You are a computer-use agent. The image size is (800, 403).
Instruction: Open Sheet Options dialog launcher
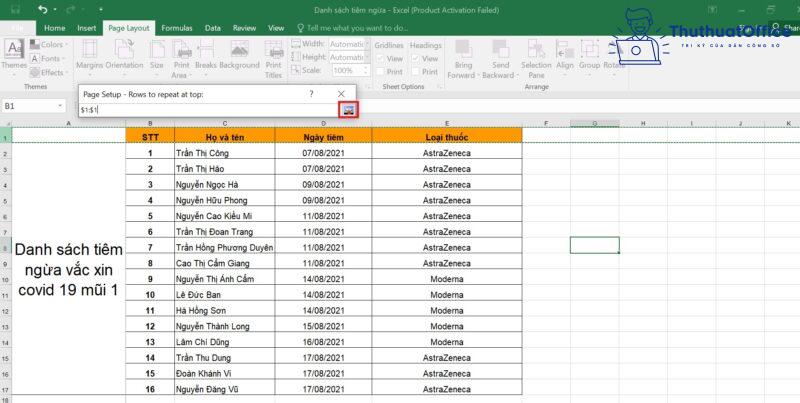point(439,87)
